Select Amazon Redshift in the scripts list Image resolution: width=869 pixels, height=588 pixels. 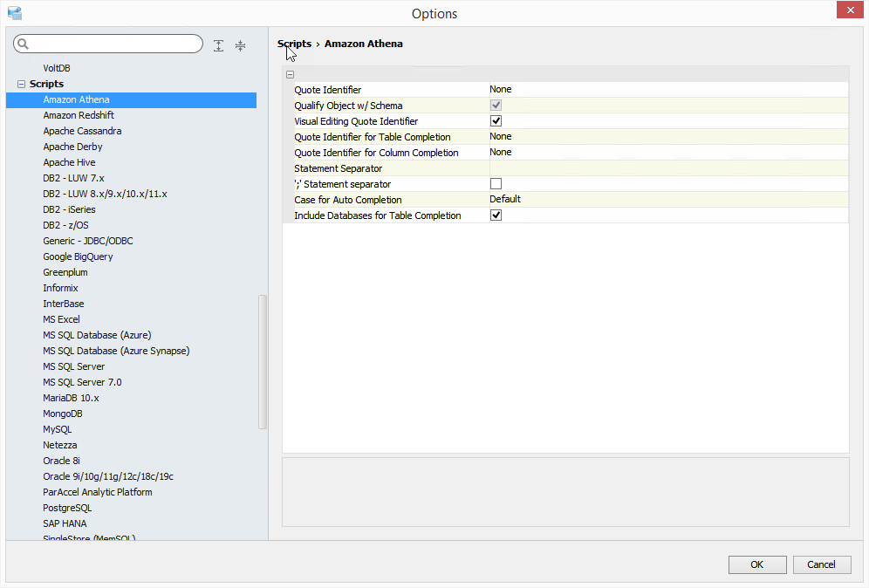79,116
